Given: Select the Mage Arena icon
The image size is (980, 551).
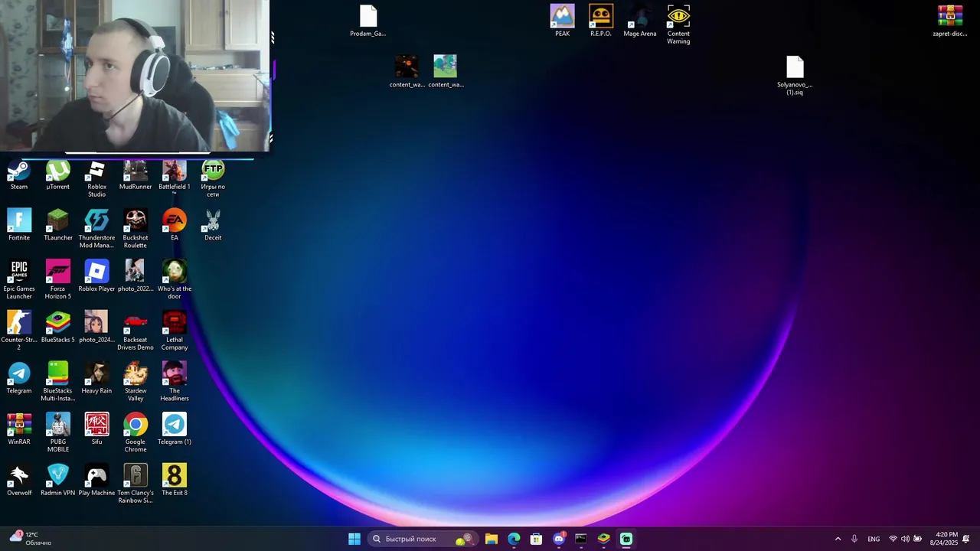Looking at the screenshot, I should [640, 21].
